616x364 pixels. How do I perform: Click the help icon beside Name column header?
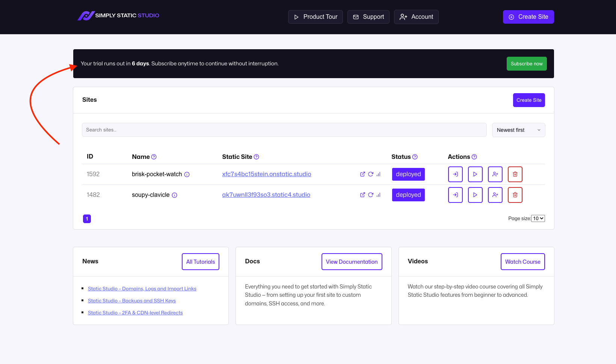(x=154, y=157)
